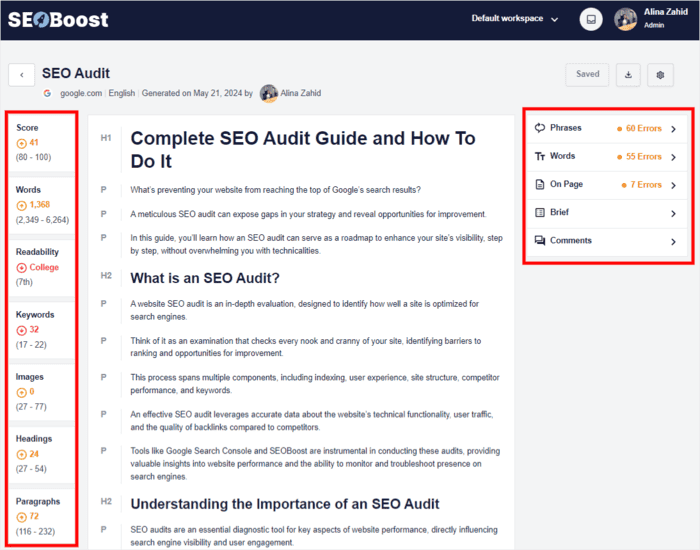Image resolution: width=700 pixels, height=550 pixels.
Task: Click the heading What is an SEO Audit?
Action: tap(205, 278)
